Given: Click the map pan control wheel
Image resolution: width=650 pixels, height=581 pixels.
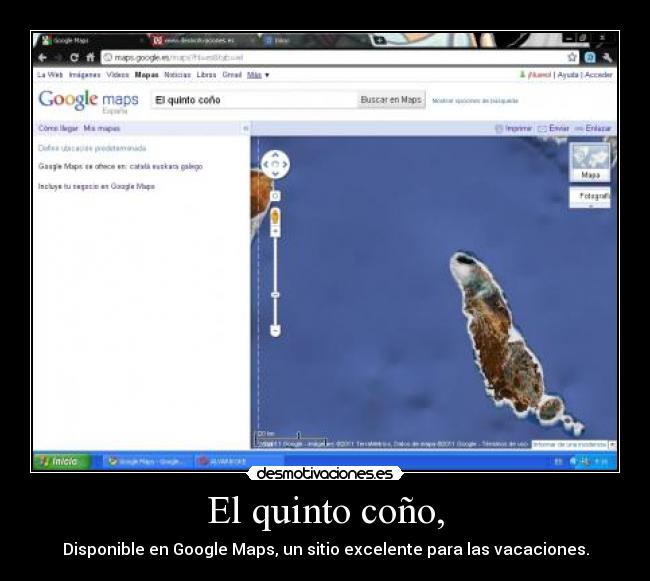Looking at the screenshot, I should (x=275, y=164).
